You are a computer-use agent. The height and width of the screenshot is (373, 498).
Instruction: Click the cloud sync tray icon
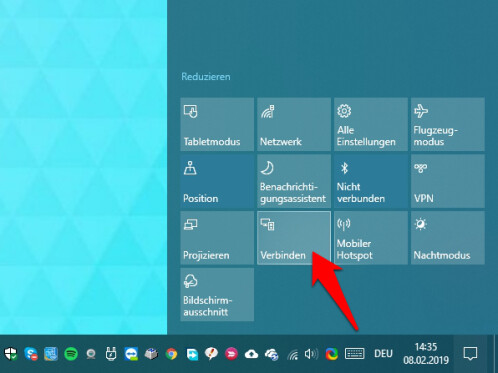tap(272, 354)
